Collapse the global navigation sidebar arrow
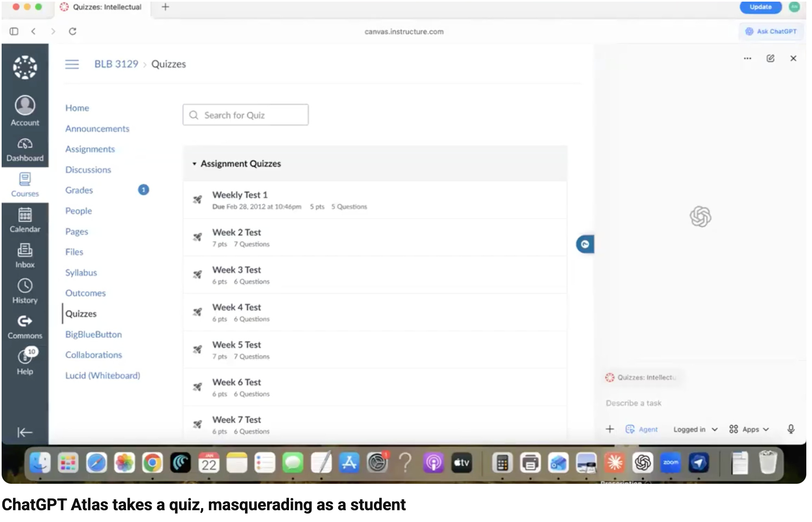 [x=25, y=432]
